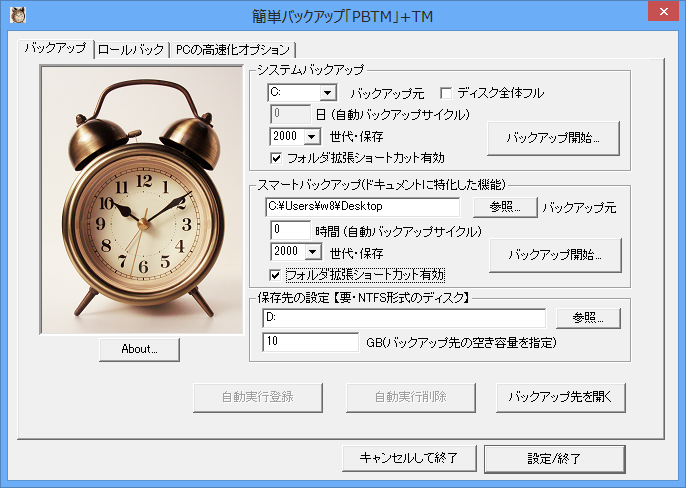Click the app icon in title bar
Image resolution: width=686 pixels, height=488 pixels.
coord(18,14)
